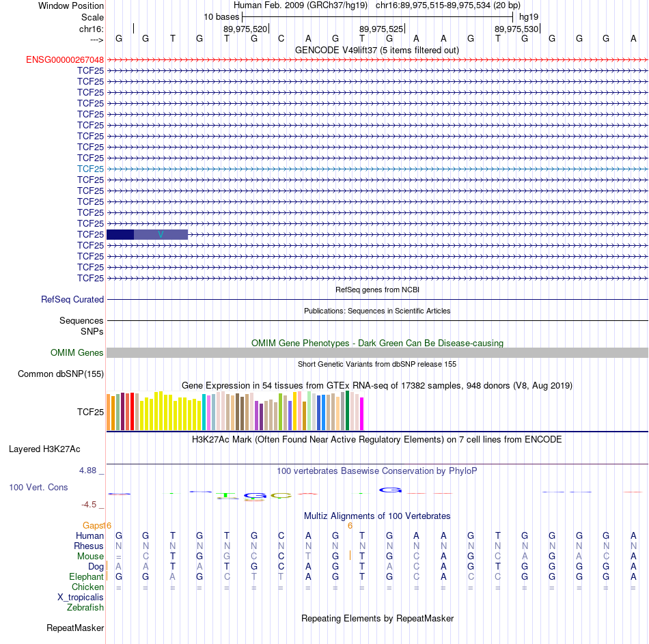The height and width of the screenshot is (644, 649).
Task: Click the H3K27Ac Mark track title
Action: point(376,440)
